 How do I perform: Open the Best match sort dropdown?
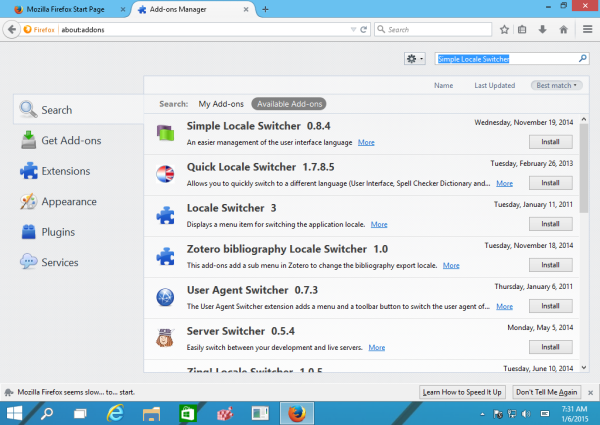pyautogui.click(x=556, y=85)
